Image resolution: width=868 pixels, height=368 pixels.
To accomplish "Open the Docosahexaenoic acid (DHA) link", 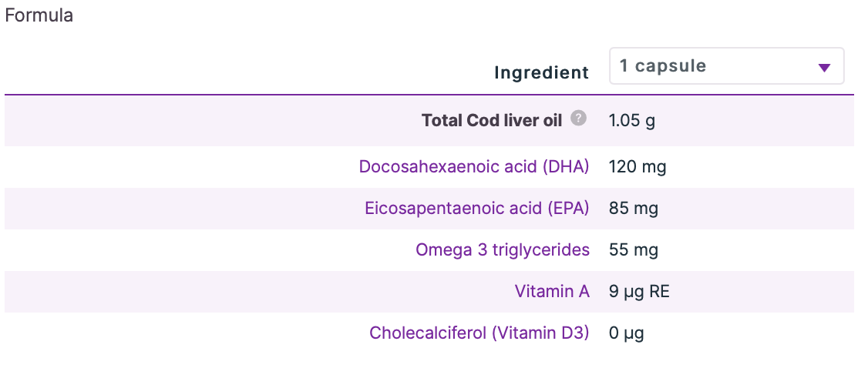I will tap(474, 166).
